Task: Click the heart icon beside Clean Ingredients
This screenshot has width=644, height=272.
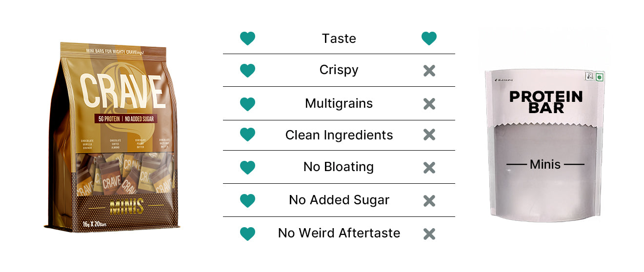Action: pos(248,135)
